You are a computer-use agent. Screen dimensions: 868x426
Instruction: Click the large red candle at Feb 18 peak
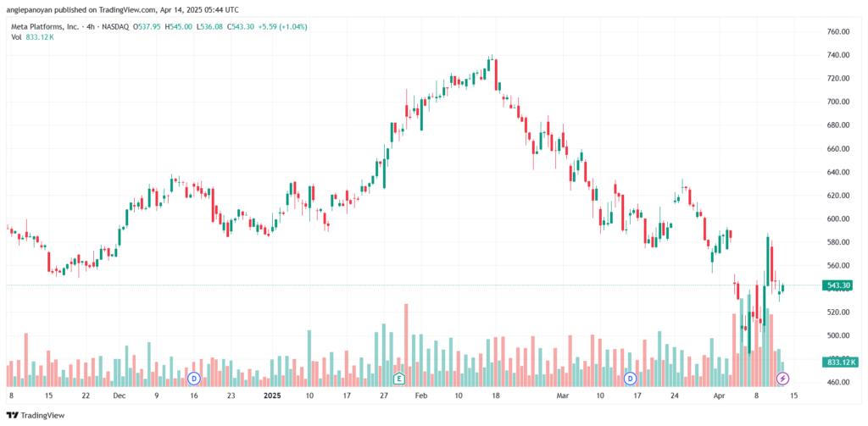495,74
